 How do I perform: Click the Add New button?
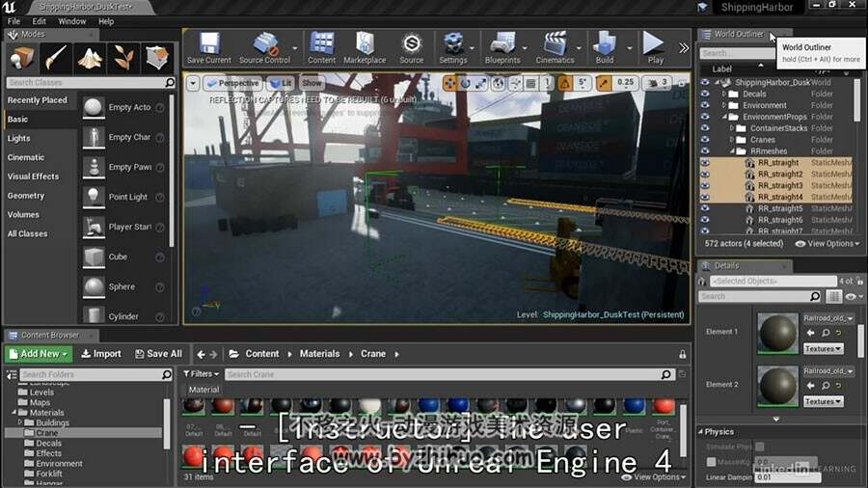[x=39, y=354]
